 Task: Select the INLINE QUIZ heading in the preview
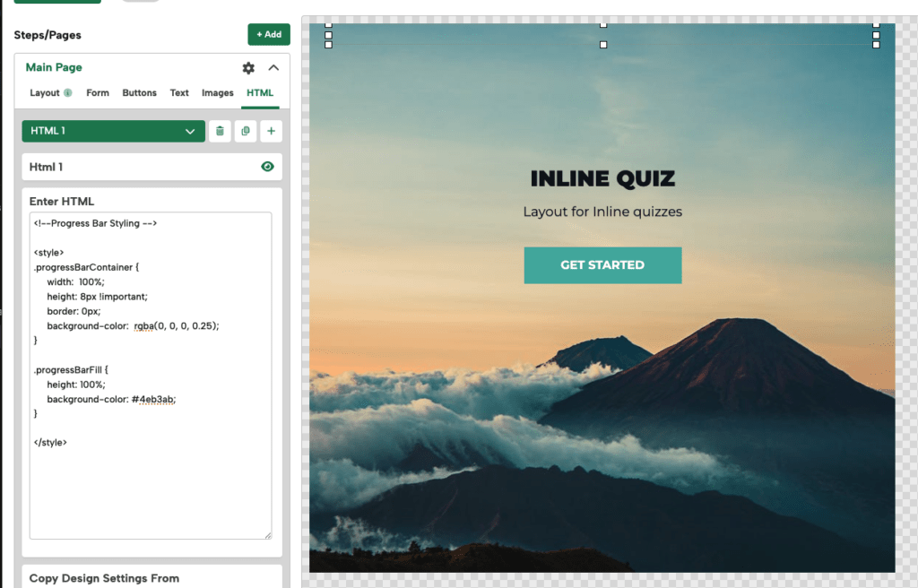(602, 178)
